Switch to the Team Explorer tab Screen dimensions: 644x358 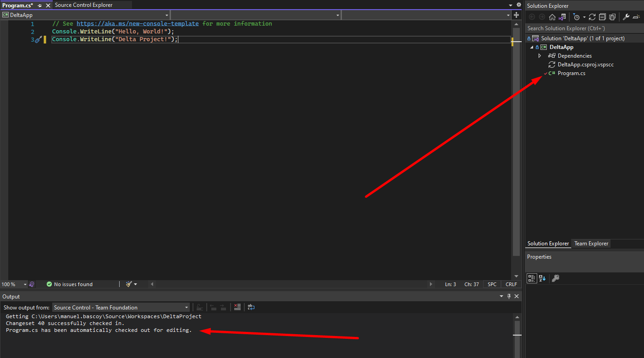591,244
